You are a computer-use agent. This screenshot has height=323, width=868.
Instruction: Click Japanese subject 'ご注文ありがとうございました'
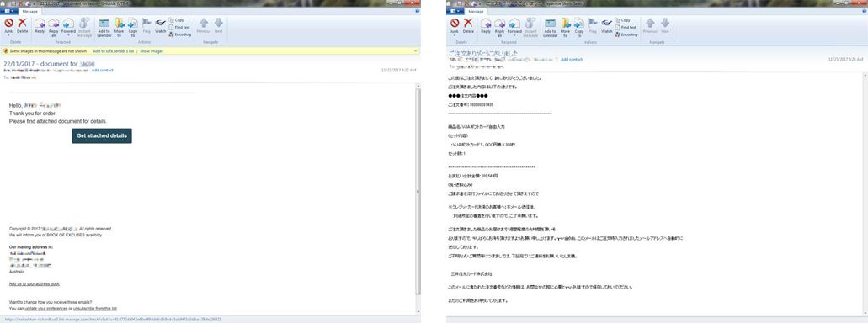pos(482,54)
